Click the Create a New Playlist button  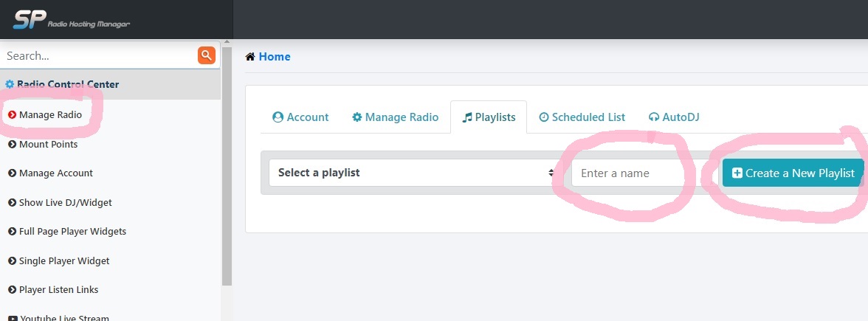[x=793, y=173]
